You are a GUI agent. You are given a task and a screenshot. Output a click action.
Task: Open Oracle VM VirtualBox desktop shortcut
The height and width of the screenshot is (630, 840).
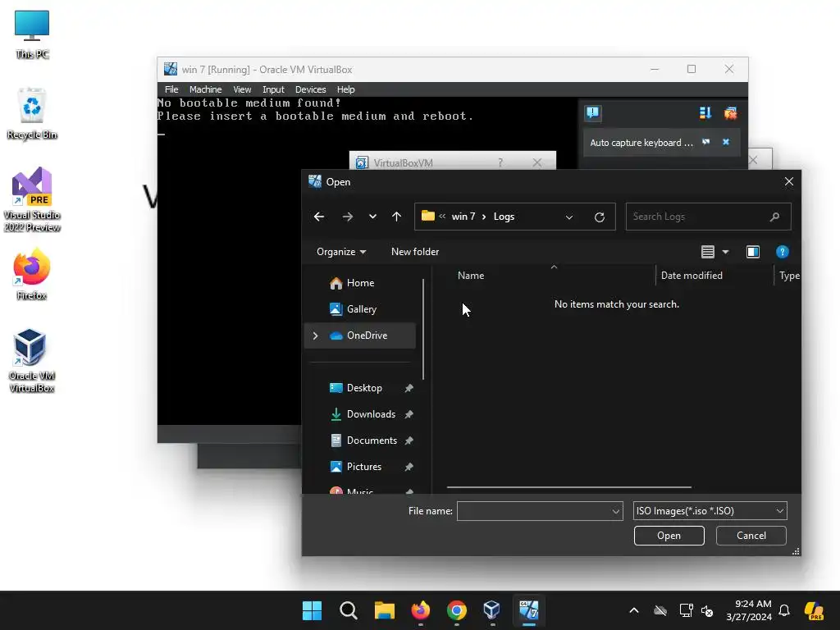click(32, 360)
